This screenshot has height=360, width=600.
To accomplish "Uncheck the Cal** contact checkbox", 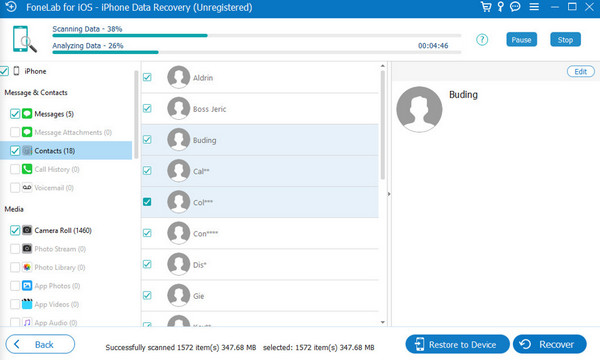I will pos(147,171).
